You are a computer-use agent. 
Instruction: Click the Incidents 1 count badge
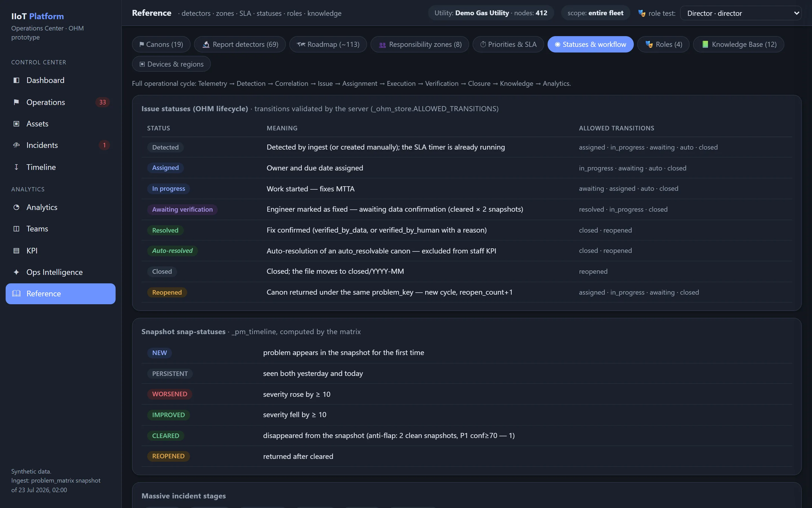(x=104, y=145)
